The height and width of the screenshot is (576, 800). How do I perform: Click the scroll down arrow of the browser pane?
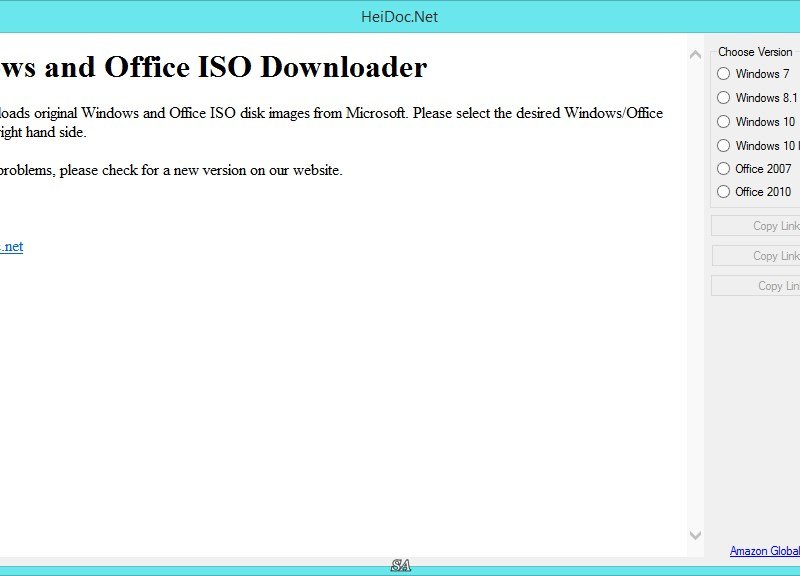pyautogui.click(x=695, y=535)
